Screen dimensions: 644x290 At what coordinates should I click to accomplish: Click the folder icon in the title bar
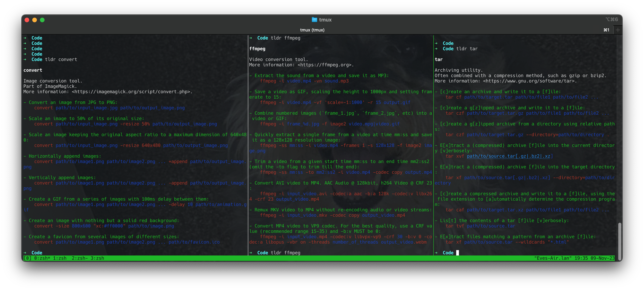click(315, 20)
